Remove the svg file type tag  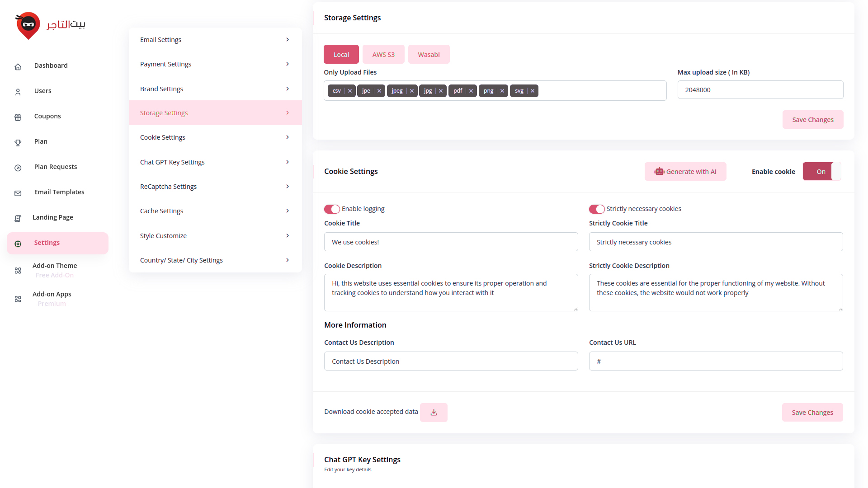533,91
